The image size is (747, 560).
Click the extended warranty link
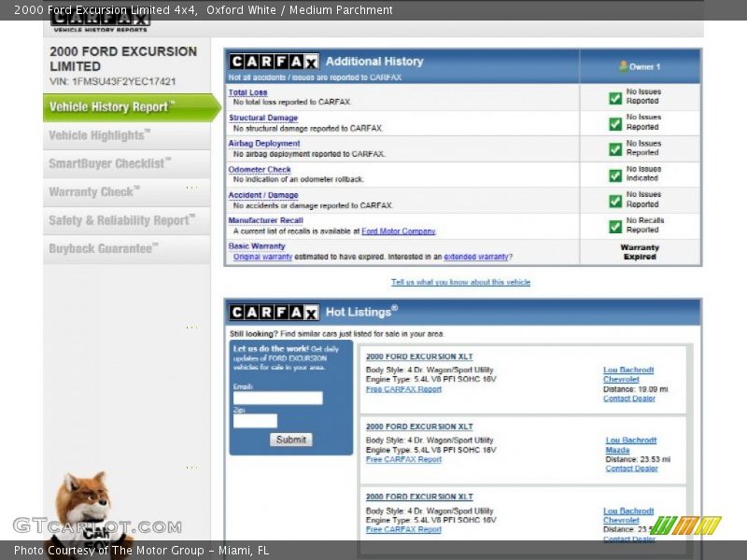coord(476,258)
